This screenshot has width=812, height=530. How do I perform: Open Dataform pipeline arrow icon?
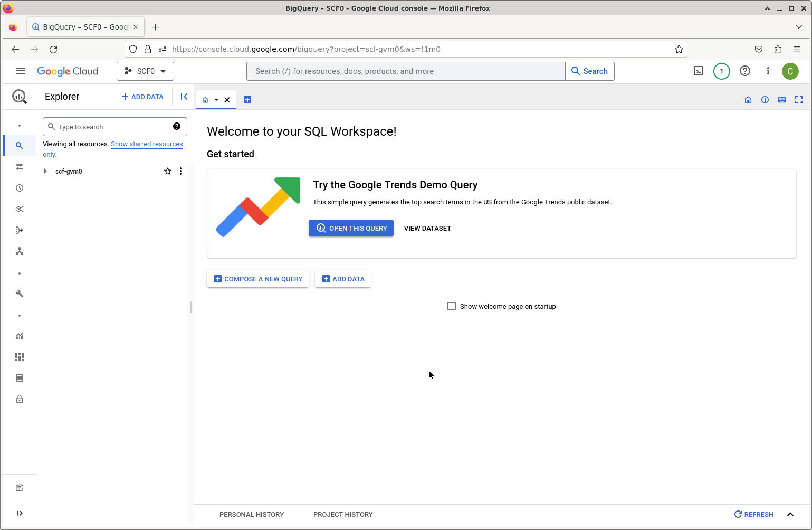tap(20, 230)
